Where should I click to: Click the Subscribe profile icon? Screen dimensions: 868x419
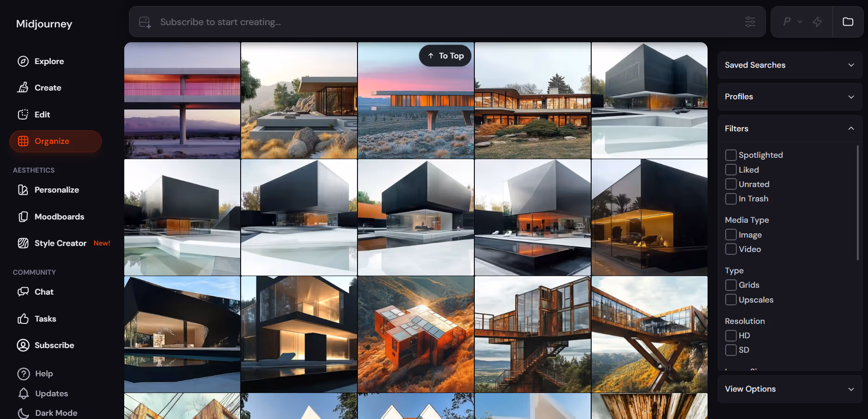(23, 345)
